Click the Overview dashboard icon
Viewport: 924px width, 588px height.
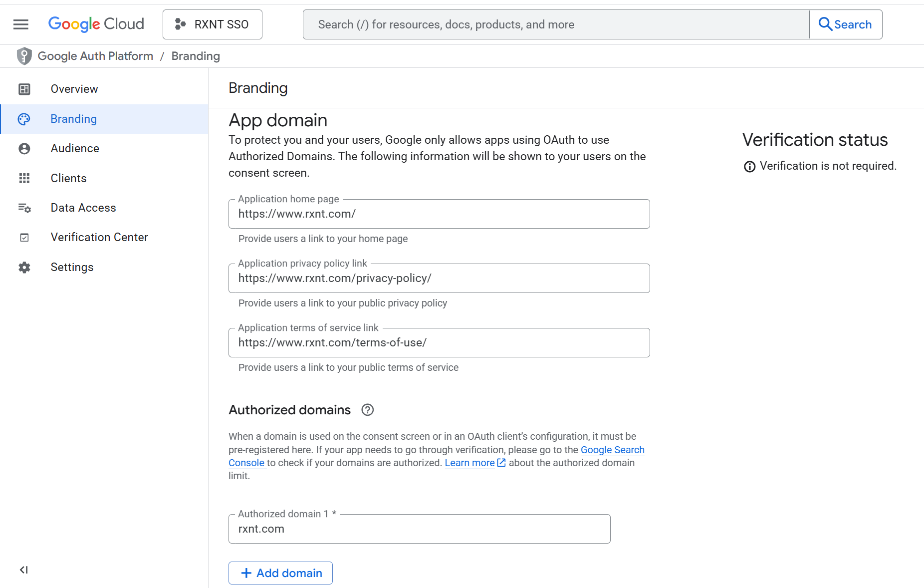(24, 89)
